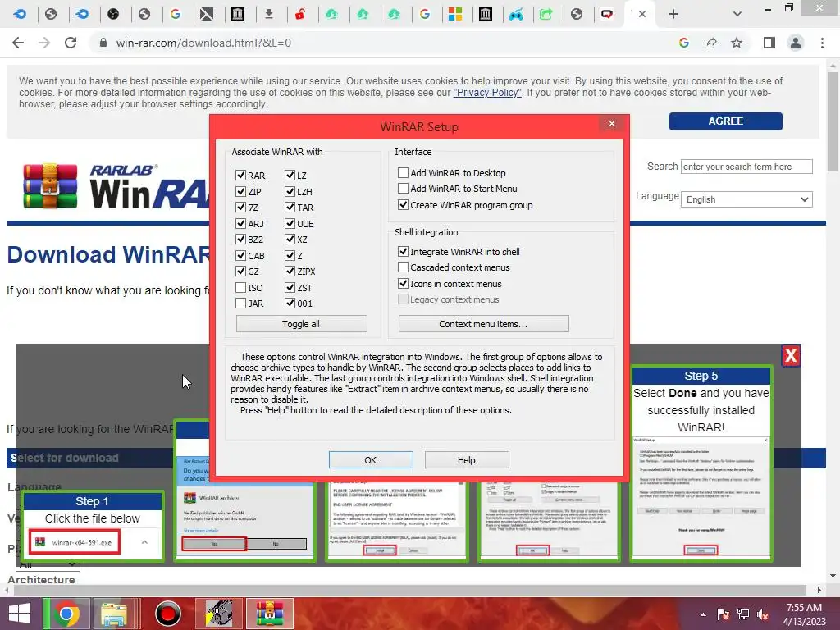The height and width of the screenshot is (630, 840).
Task: Toggle the TAR association checkbox
Action: tap(290, 208)
